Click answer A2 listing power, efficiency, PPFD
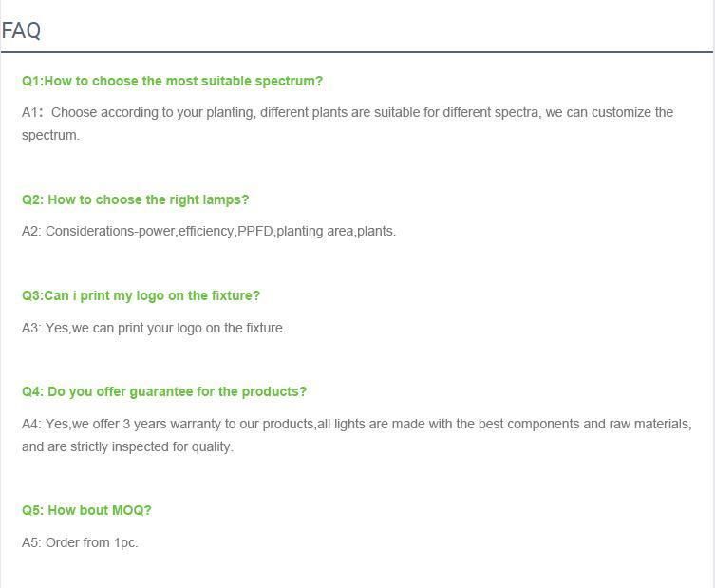 pyautogui.click(x=209, y=231)
